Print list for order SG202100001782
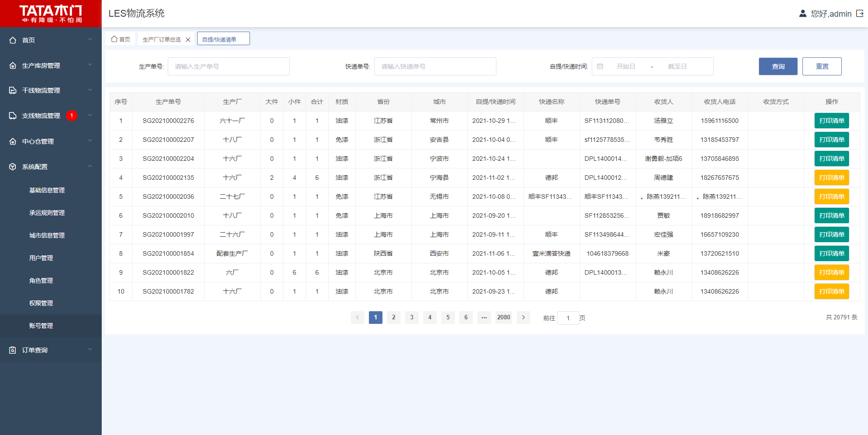The height and width of the screenshot is (435, 868). pos(832,291)
